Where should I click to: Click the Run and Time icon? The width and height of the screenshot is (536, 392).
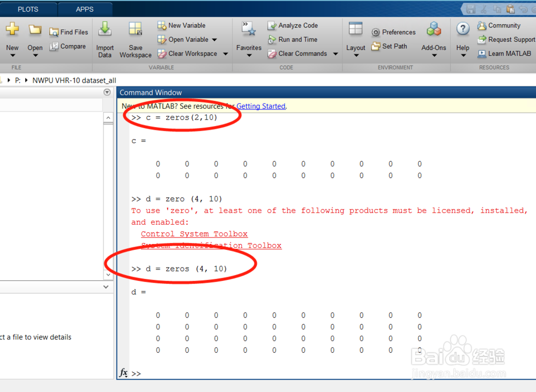pyautogui.click(x=272, y=39)
